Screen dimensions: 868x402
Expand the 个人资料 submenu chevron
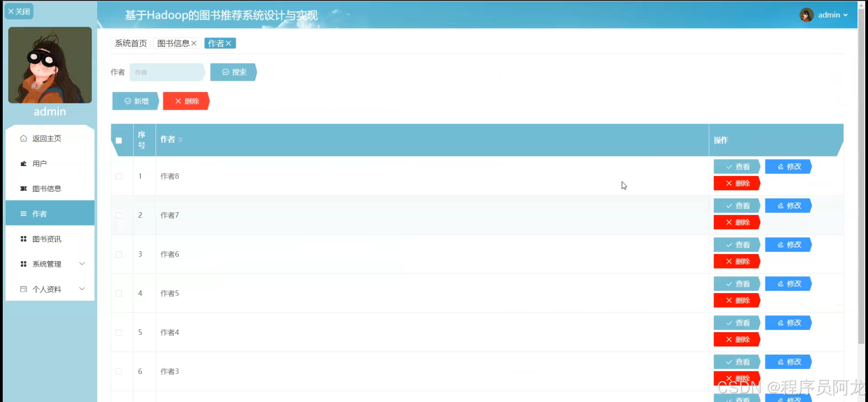point(82,289)
